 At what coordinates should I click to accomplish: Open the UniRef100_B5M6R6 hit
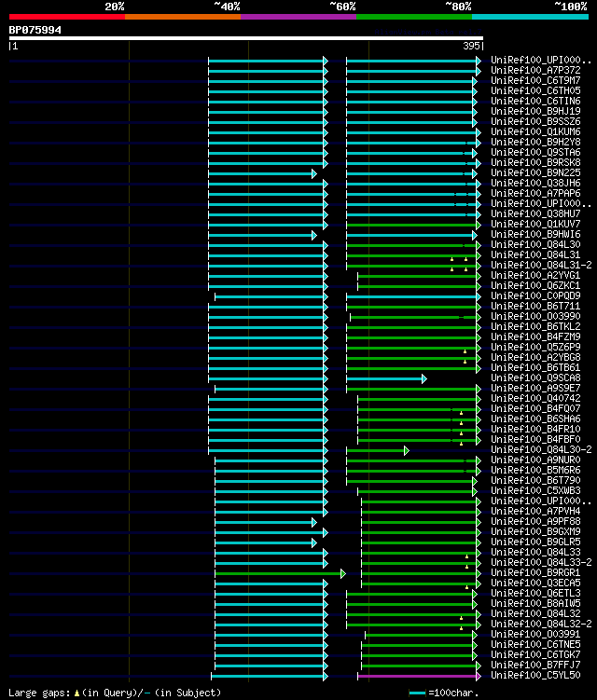pyautogui.click(x=535, y=471)
